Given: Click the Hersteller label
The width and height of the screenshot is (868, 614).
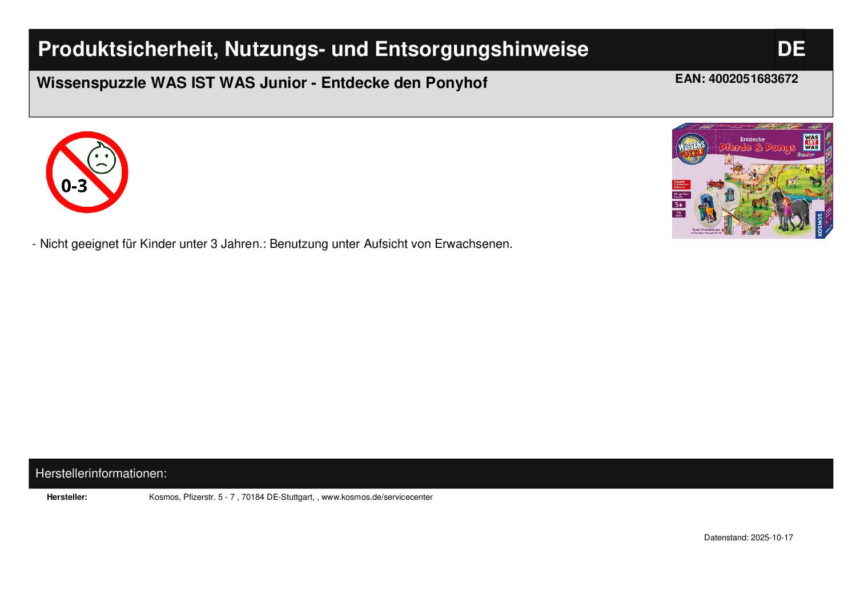Looking at the screenshot, I should tap(67, 497).
